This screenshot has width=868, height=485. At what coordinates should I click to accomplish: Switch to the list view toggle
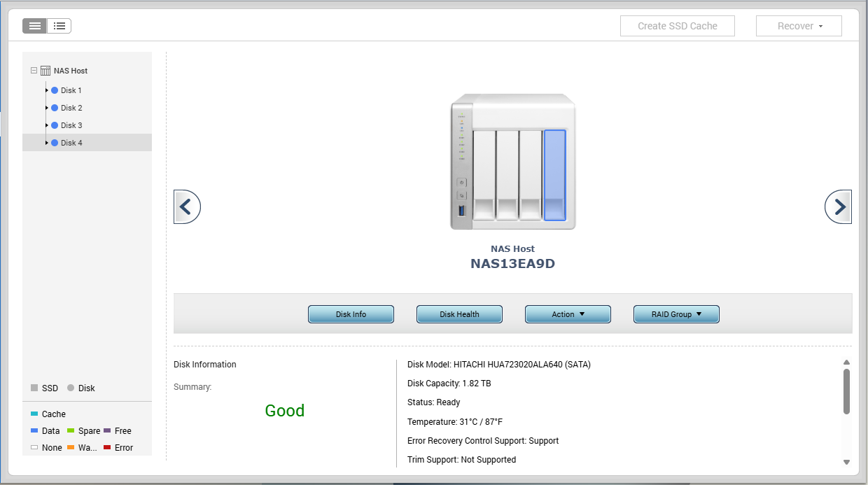click(59, 26)
